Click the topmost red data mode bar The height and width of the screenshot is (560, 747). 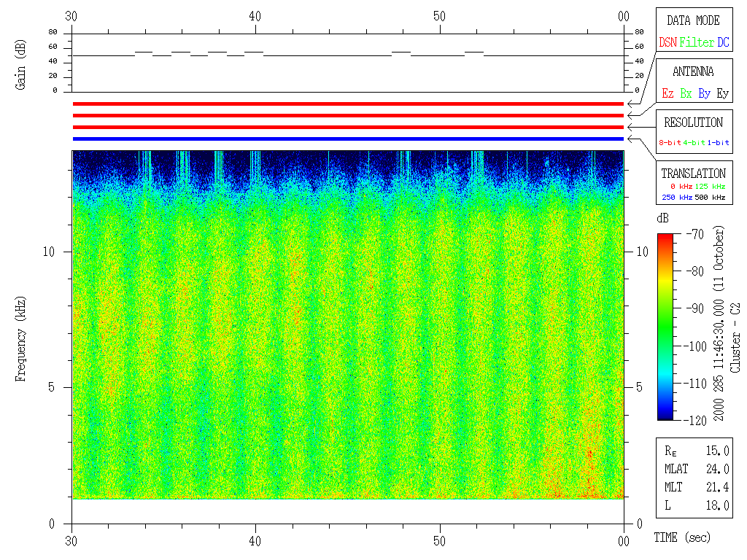pyautogui.click(x=348, y=104)
